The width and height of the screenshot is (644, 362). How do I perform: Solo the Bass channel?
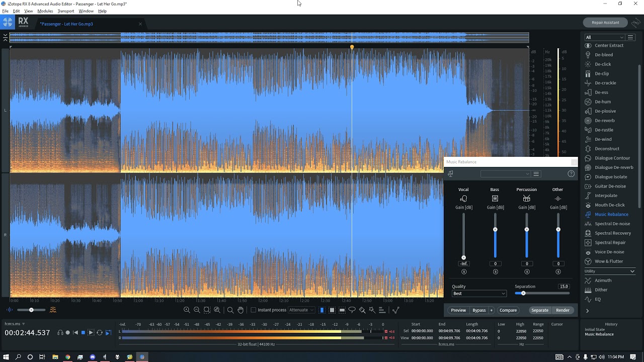pos(496,272)
